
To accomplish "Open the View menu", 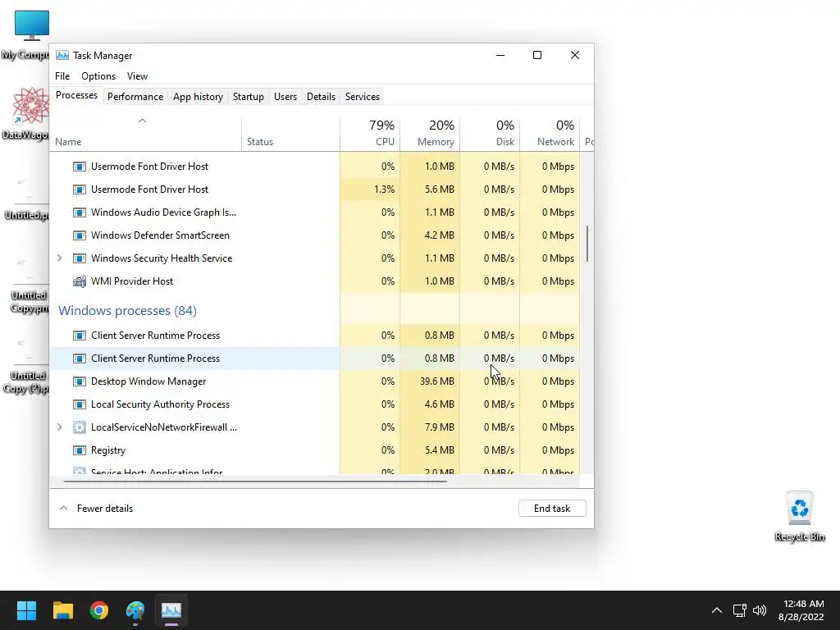I will tap(137, 76).
